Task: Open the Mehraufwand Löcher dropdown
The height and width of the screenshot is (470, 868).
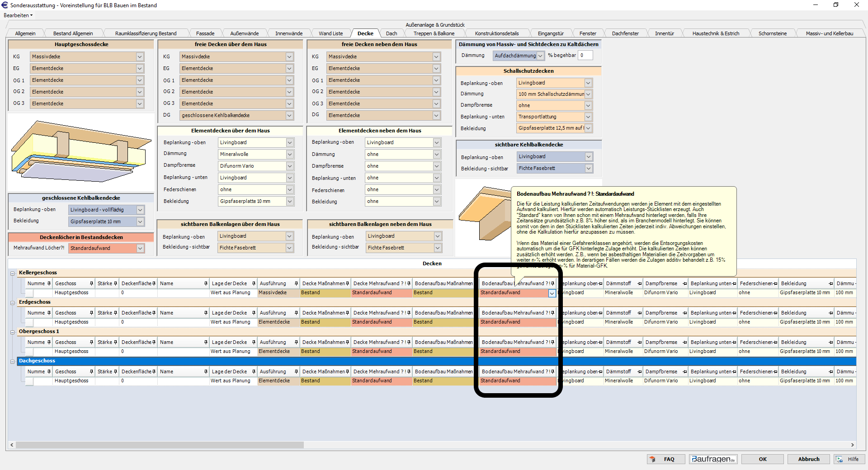Action: (140, 249)
